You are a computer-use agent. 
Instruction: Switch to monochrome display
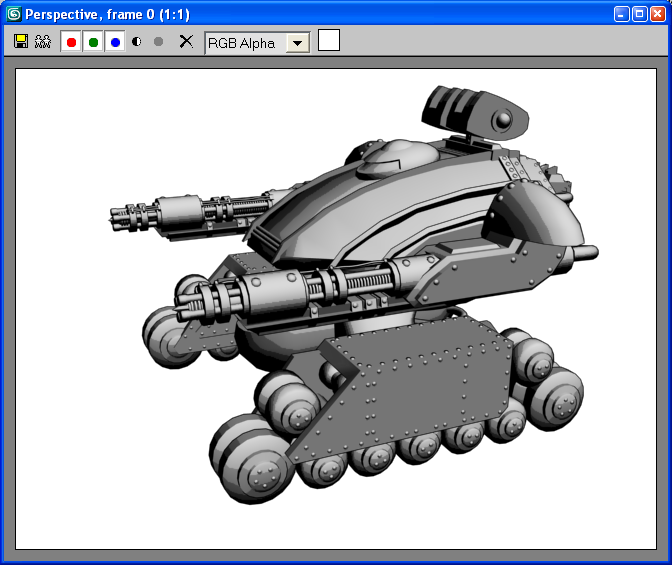click(159, 42)
